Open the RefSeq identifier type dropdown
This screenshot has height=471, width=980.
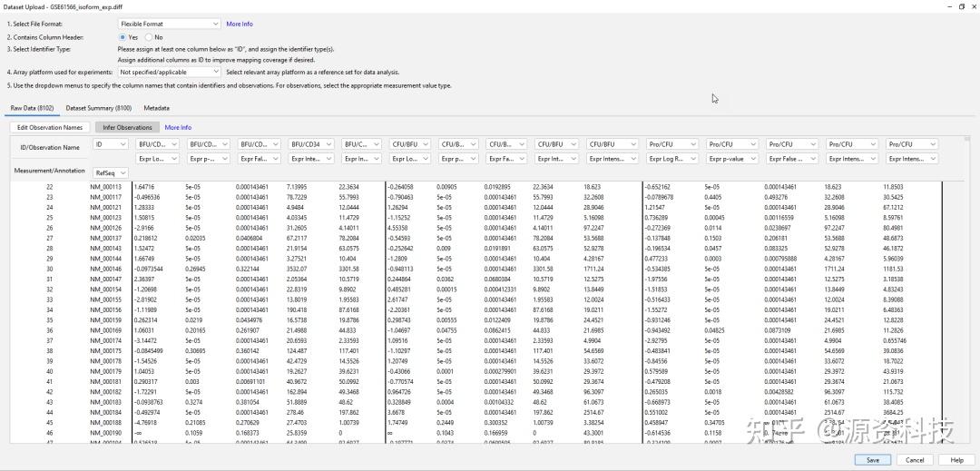111,172
